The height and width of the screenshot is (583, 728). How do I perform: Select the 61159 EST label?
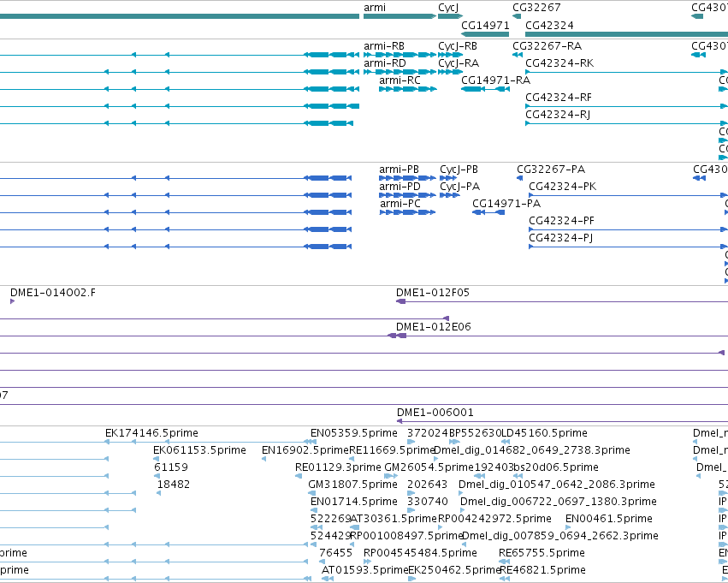point(171,468)
